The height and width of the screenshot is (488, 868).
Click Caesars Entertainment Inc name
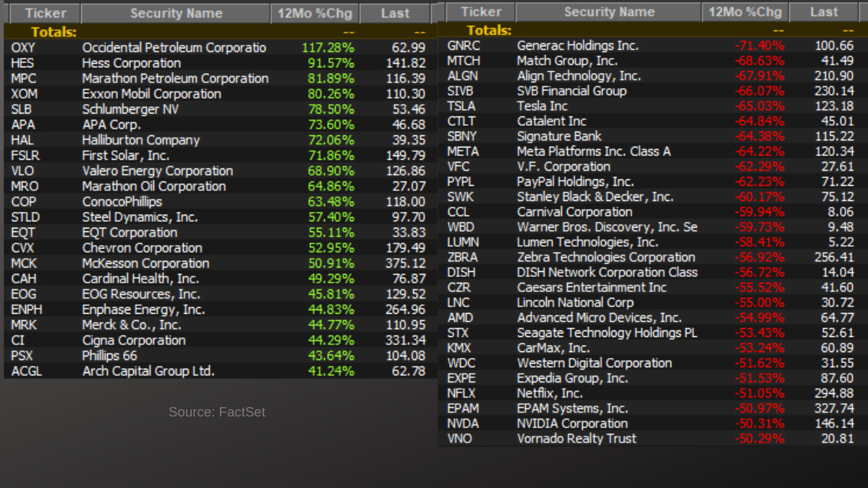point(592,287)
